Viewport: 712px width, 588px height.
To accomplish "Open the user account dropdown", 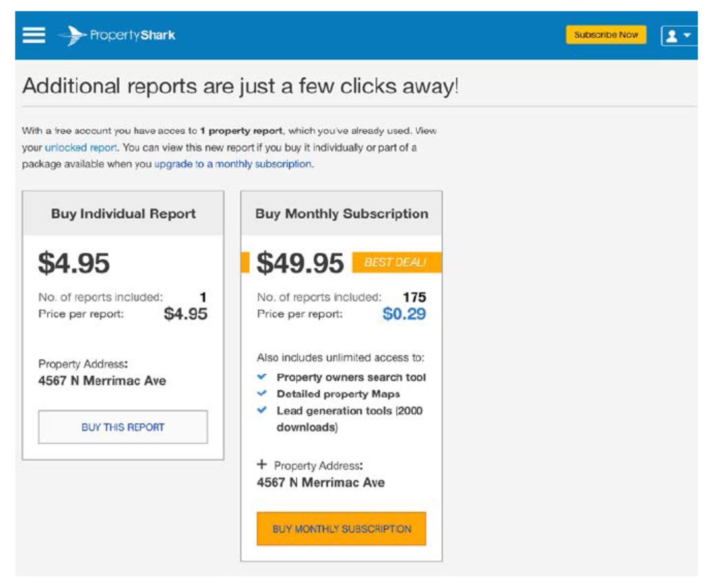I will click(x=678, y=35).
